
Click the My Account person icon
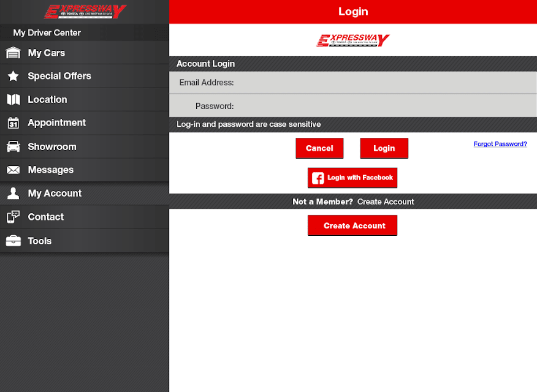coord(13,194)
